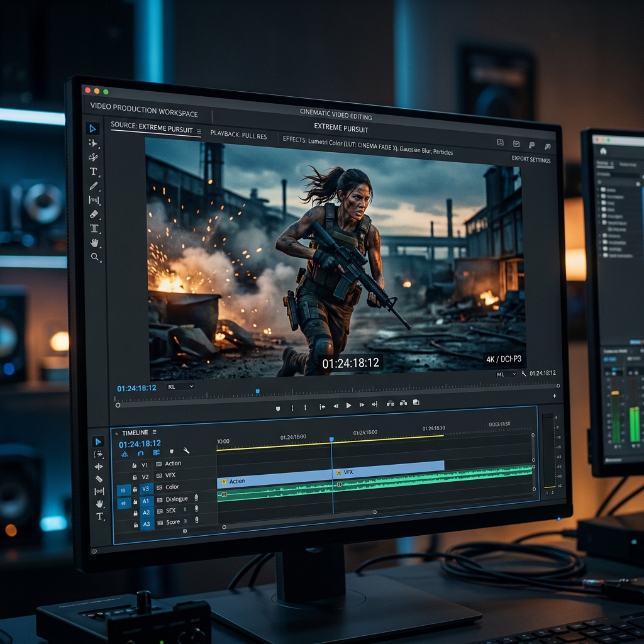Click the monitor wrench settings icon

click(x=524, y=374)
